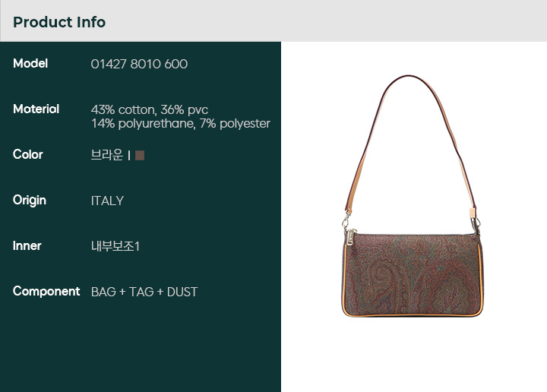Click the Origin label
The height and width of the screenshot is (392, 547).
click(30, 201)
